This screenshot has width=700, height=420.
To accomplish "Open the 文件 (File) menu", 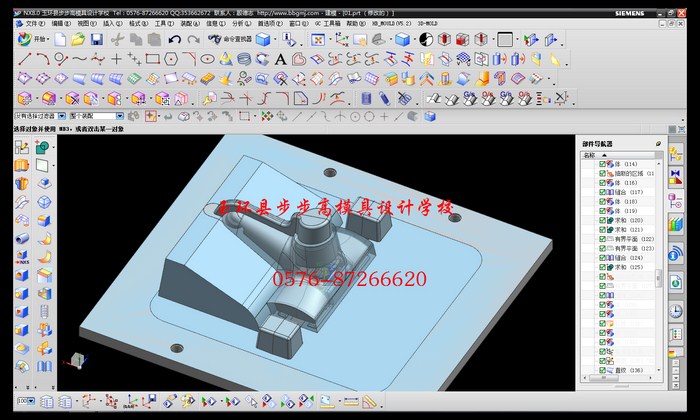I will pyautogui.click(x=34, y=22).
